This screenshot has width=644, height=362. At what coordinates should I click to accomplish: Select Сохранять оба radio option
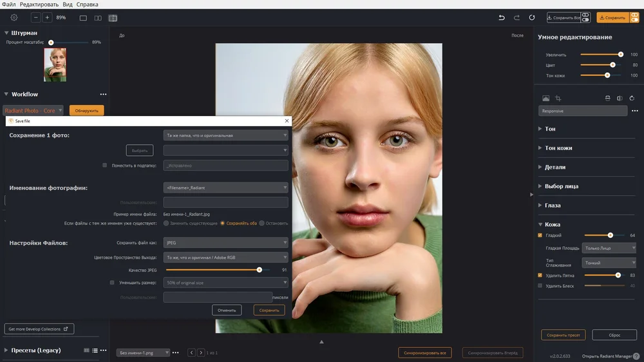(x=223, y=223)
